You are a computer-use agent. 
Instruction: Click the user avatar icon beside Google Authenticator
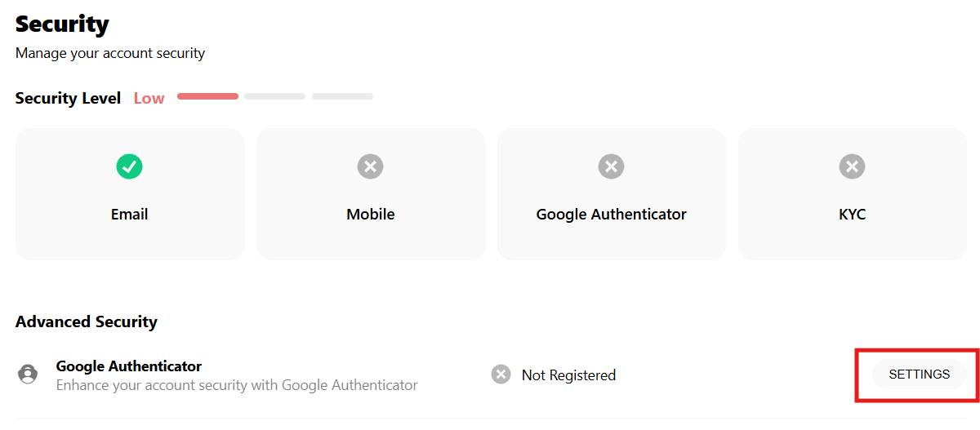tap(28, 375)
